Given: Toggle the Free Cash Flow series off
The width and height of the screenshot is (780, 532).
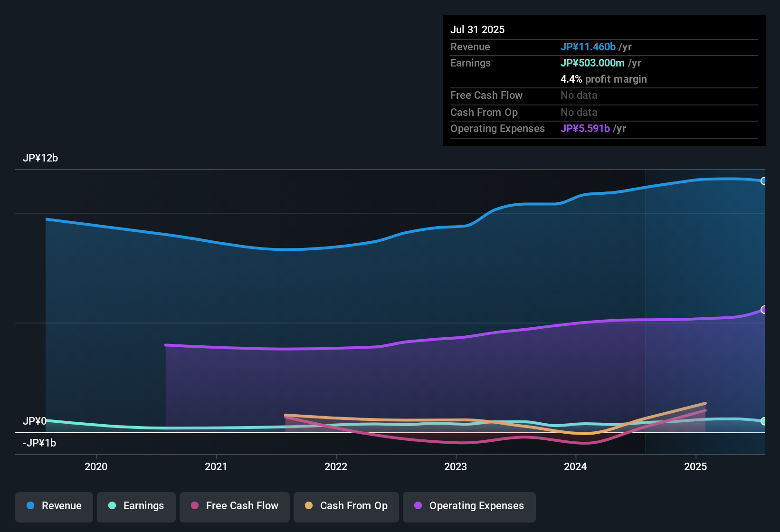Looking at the screenshot, I should 234,506.
